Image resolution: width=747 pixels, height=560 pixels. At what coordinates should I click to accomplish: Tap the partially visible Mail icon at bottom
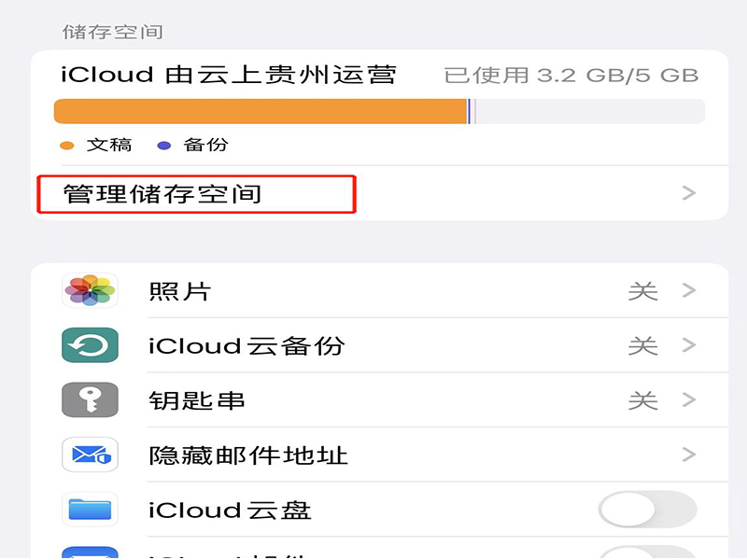(90, 553)
